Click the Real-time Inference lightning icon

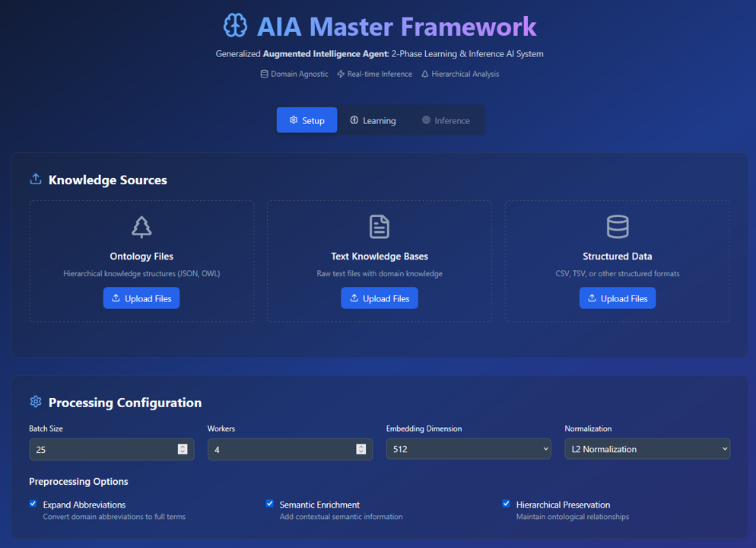[x=341, y=74]
